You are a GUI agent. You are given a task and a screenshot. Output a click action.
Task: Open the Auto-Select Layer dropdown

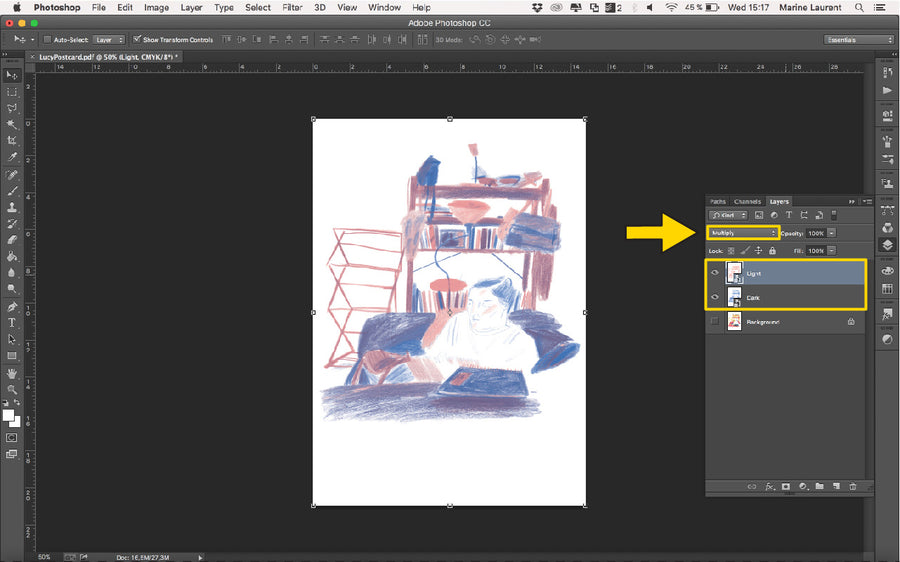(x=110, y=40)
